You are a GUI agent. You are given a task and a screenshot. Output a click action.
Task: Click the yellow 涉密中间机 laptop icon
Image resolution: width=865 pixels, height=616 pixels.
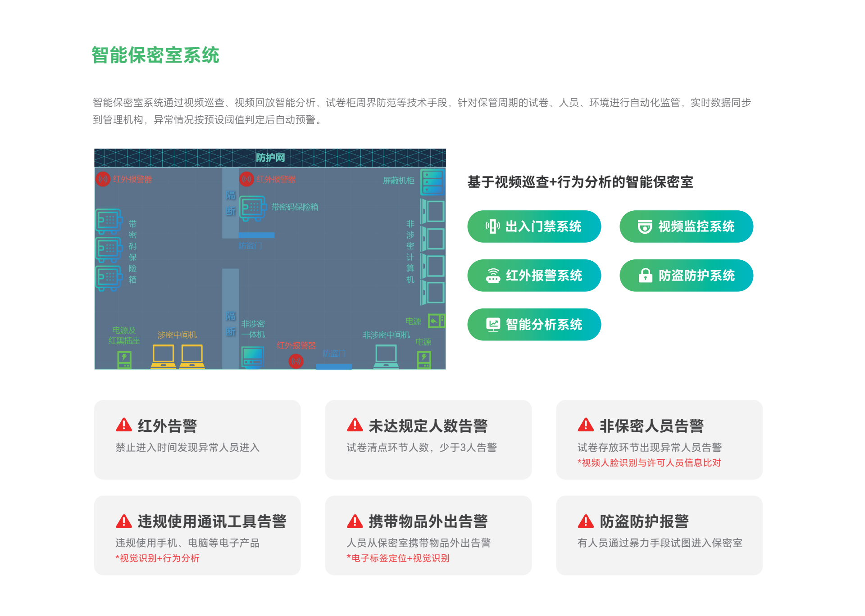point(163,357)
